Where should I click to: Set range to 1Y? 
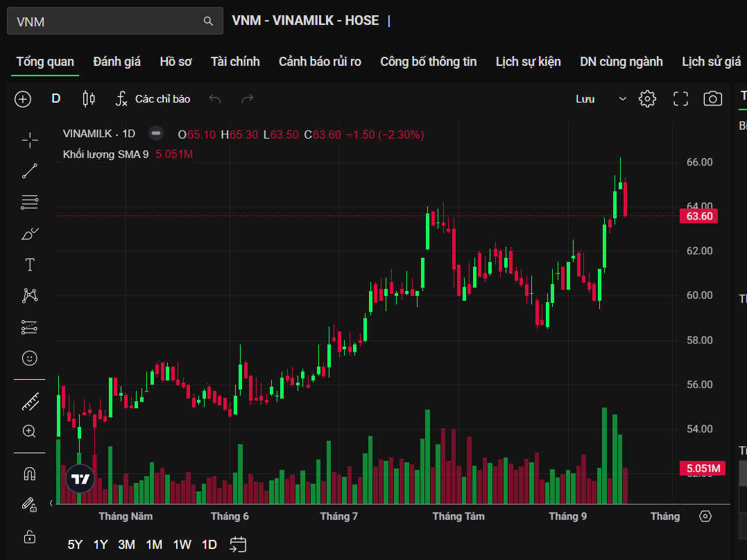tap(101, 545)
